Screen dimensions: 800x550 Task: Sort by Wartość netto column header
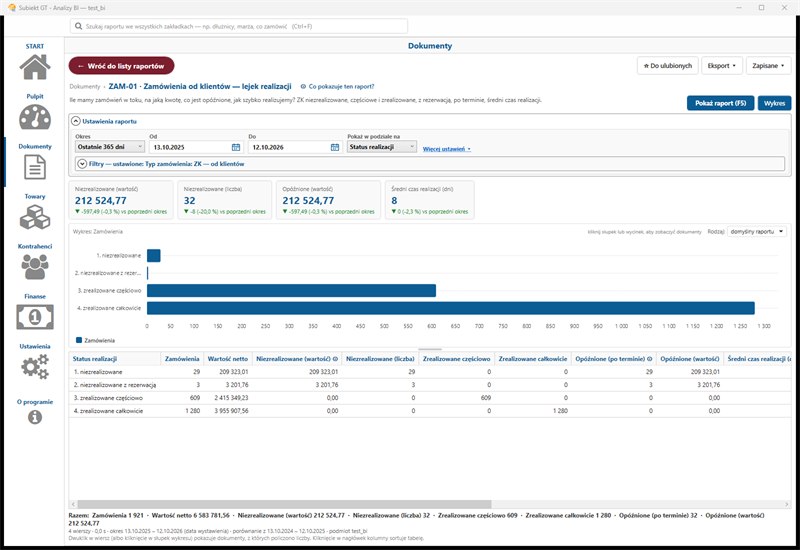click(228, 359)
